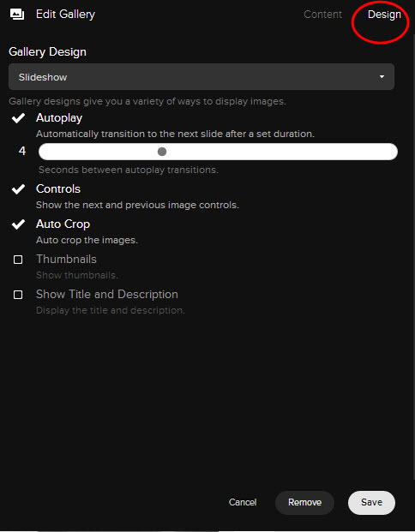Image resolution: width=415 pixels, height=532 pixels.
Task: Select the Design tab
Action: (x=384, y=15)
